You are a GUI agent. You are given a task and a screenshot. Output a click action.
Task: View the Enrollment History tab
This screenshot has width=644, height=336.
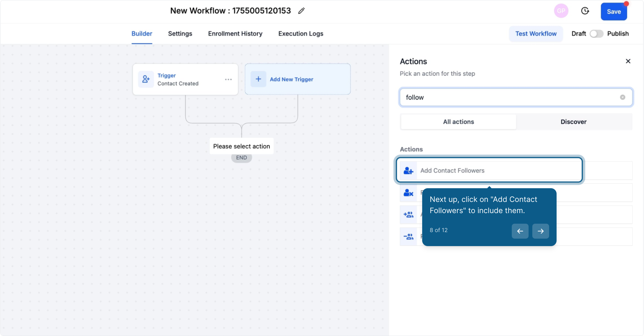[x=235, y=34]
